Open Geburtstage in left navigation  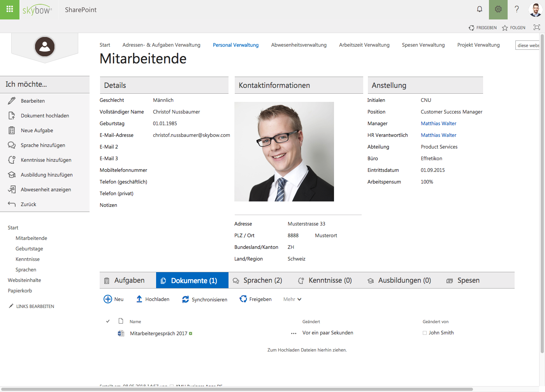point(29,248)
